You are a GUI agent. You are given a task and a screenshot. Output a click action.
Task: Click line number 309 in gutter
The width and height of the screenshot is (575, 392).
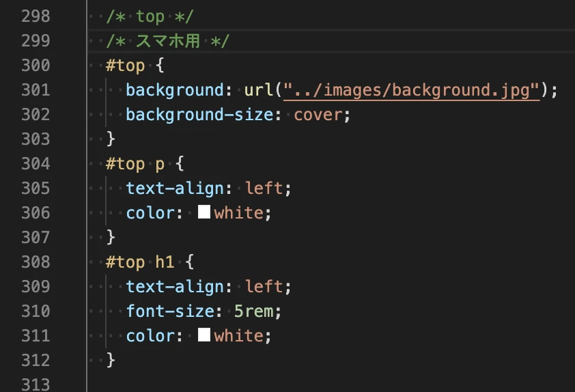[x=36, y=286]
